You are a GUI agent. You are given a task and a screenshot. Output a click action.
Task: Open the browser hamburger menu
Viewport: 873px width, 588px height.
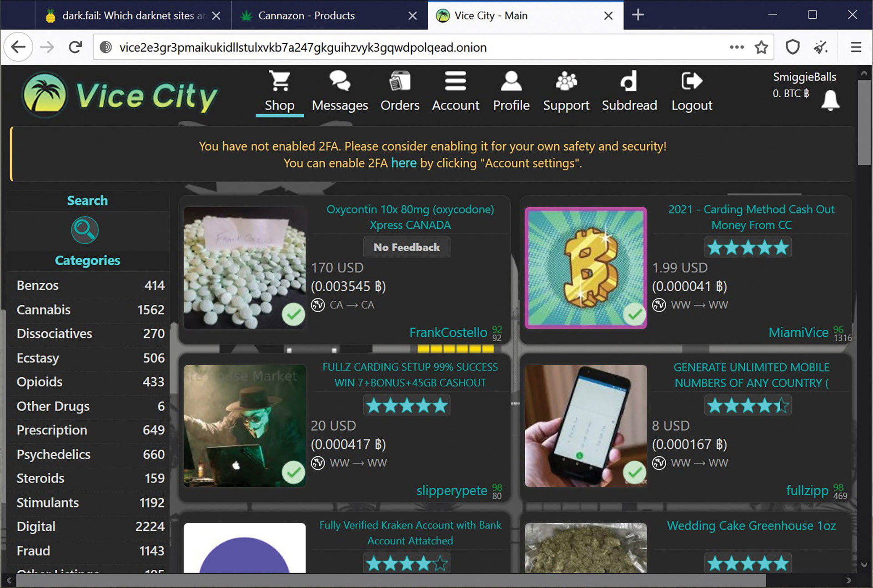pyautogui.click(x=856, y=47)
